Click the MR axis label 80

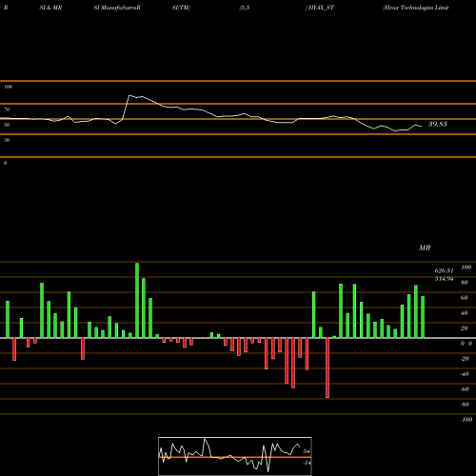465,283
